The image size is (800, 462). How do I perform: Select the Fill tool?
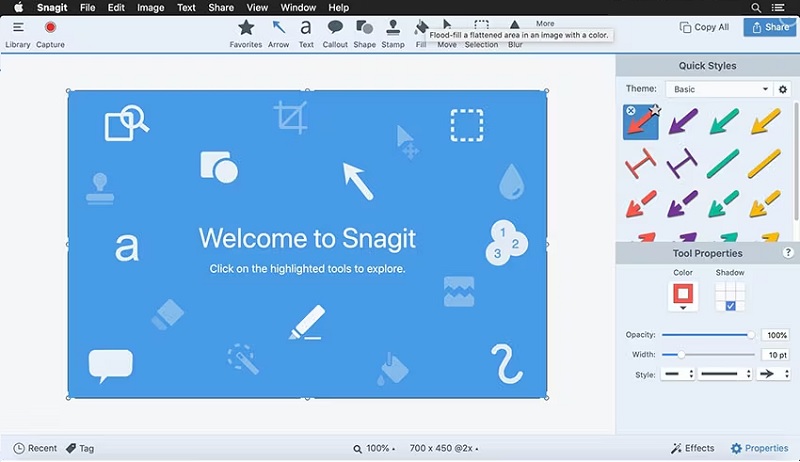(421, 34)
